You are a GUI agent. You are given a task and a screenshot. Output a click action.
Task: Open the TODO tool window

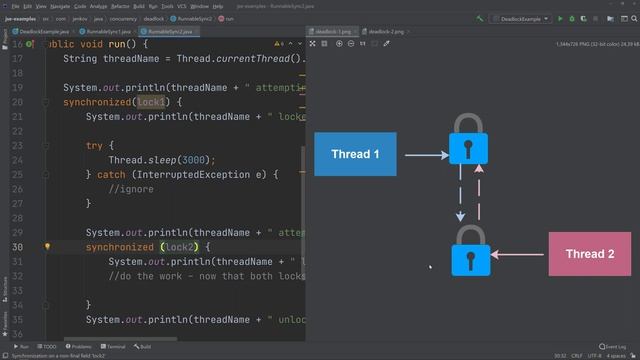47,347
